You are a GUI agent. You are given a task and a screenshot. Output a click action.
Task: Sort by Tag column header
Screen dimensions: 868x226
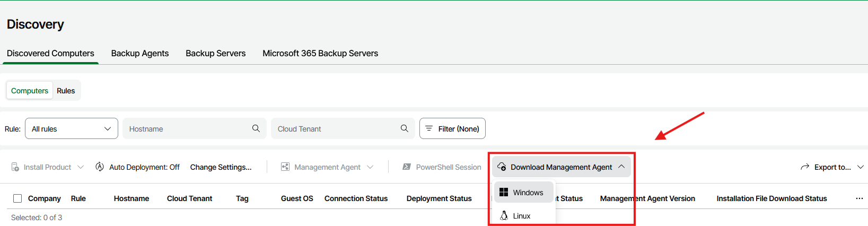point(242,198)
